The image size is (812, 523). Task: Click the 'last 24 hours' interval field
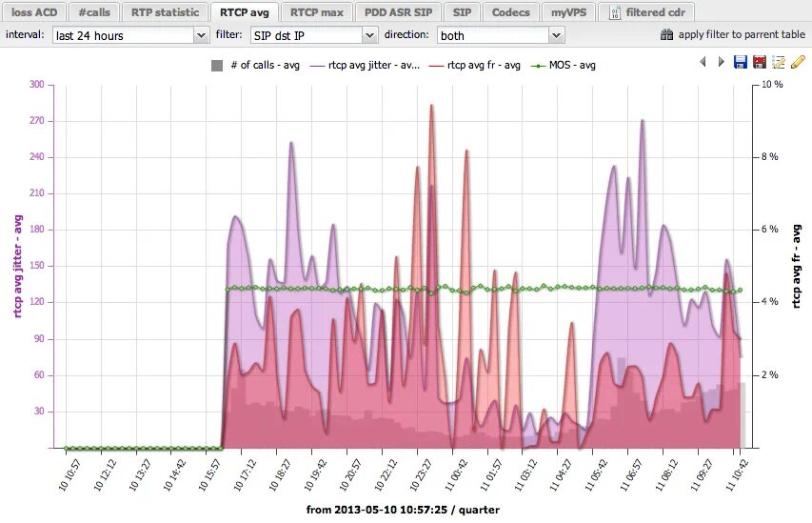(x=124, y=35)
